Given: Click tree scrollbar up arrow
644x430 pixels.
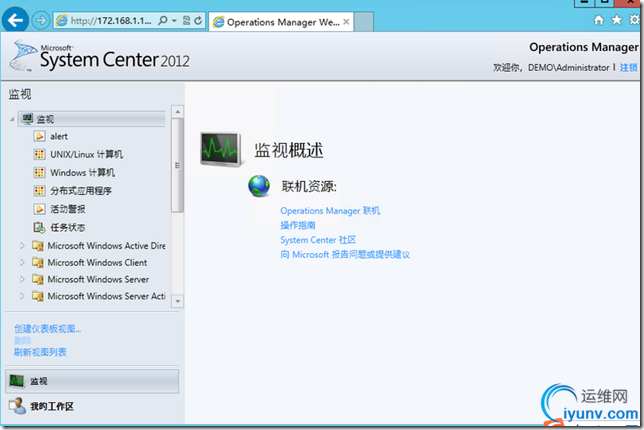Looking at the screenshot, I should pos(177,112).
